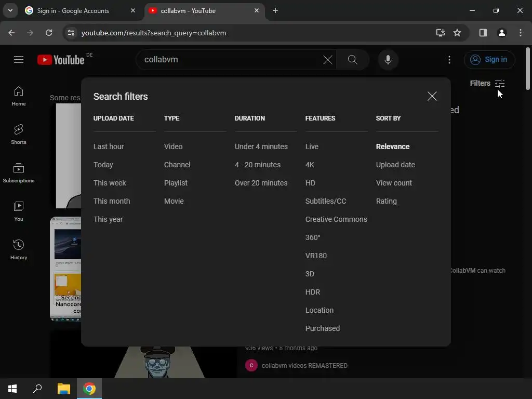
Task: Open Windows taskbar search
Action: 37,389
